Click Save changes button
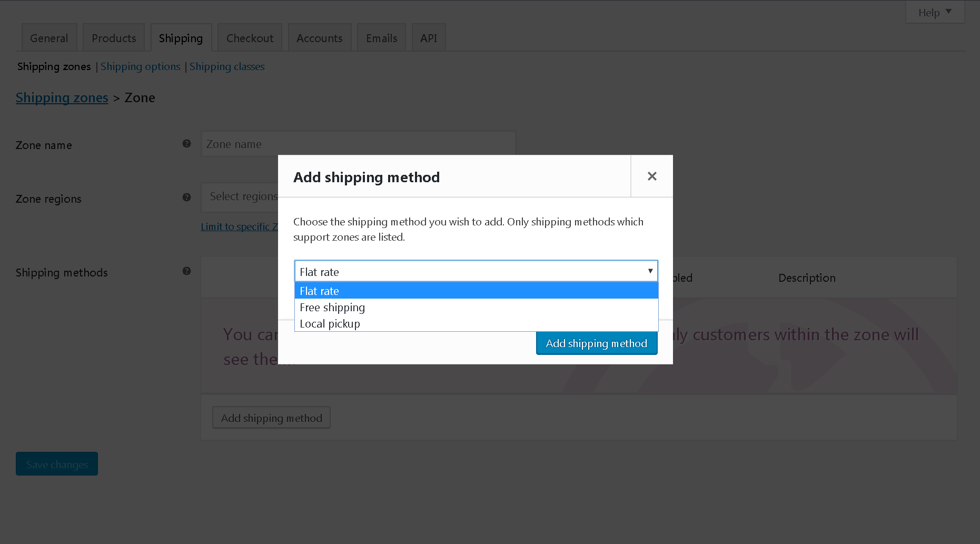This screenshot has height=544, width=980. pos(57,464)
